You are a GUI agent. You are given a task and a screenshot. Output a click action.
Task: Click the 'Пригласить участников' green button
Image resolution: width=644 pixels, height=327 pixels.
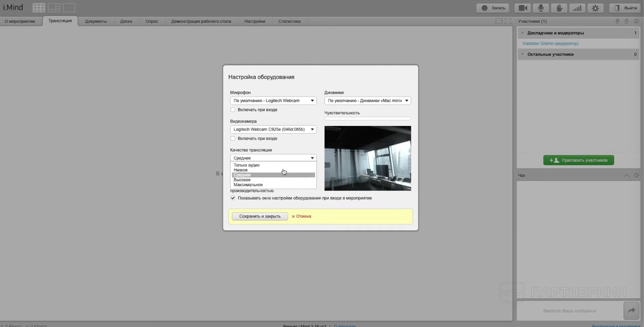(x=578, y=160)
